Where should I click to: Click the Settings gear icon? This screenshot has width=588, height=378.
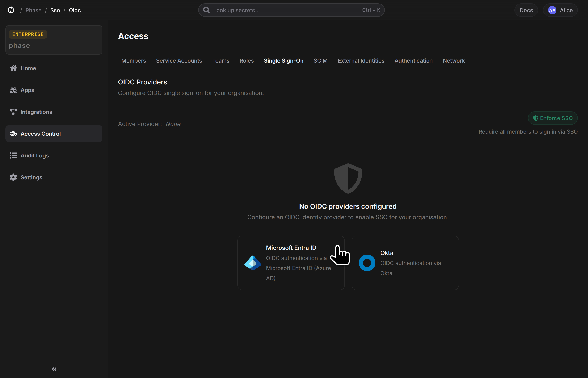[x=13, y=177]
